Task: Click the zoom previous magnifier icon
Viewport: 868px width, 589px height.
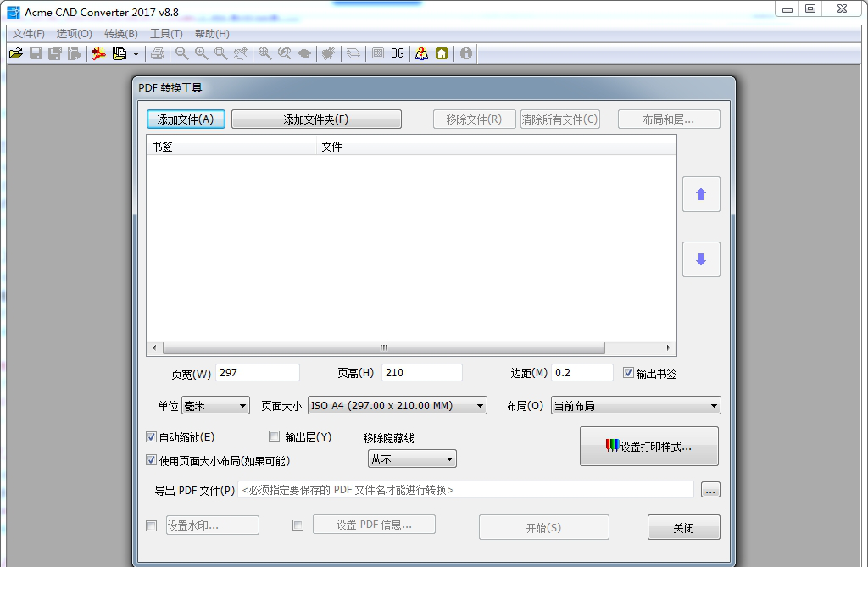Action: 285,53
